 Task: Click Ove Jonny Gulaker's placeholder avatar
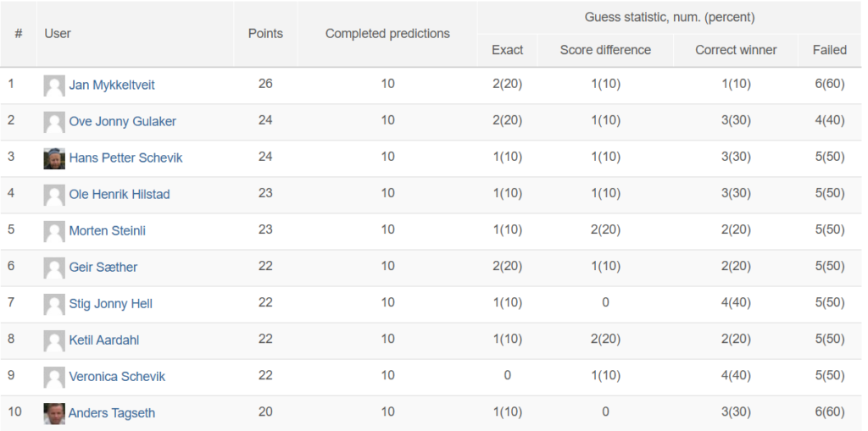coord(54,122)
